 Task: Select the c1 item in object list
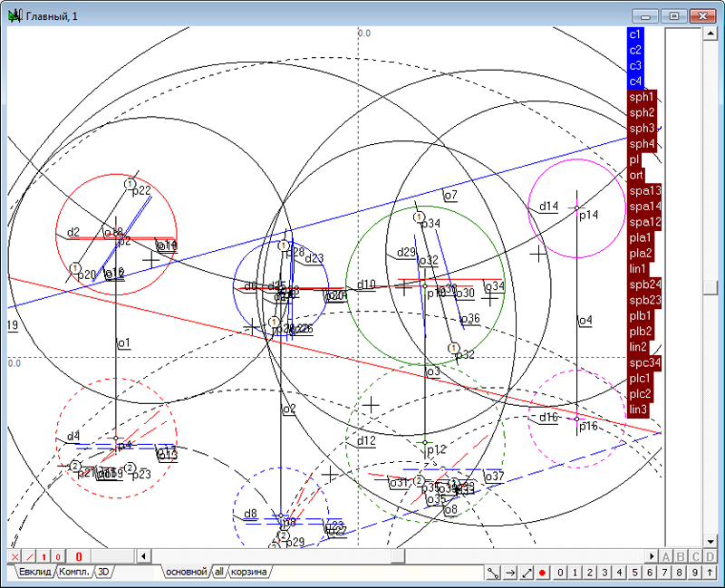(635, 34)
